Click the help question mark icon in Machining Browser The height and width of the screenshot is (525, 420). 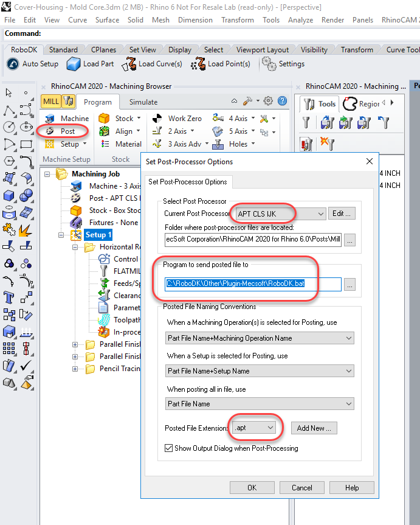tap(282, 101)
